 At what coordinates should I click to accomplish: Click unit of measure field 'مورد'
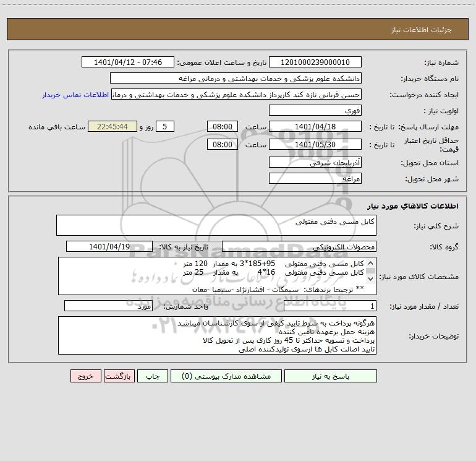pyautogui.click(x=108, y=306)
